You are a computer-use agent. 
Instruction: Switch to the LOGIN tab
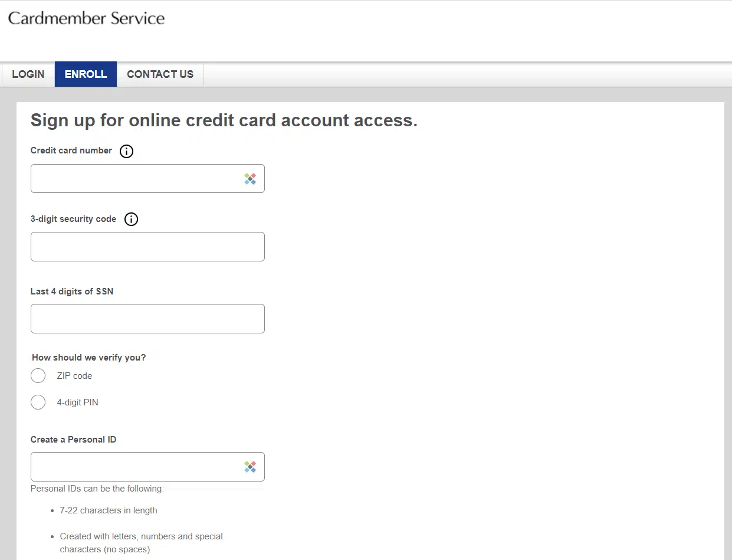click(28, 74)
